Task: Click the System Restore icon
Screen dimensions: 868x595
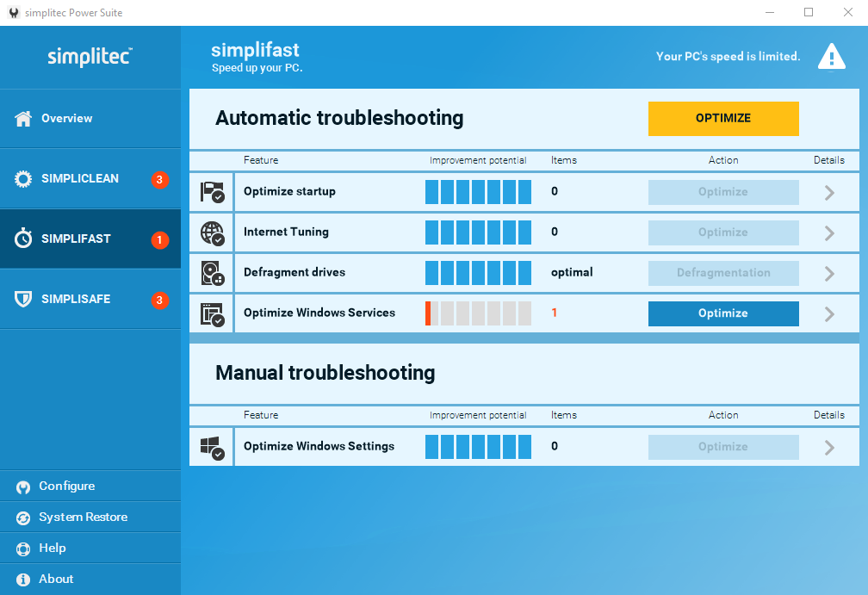Action: [23, 518]
